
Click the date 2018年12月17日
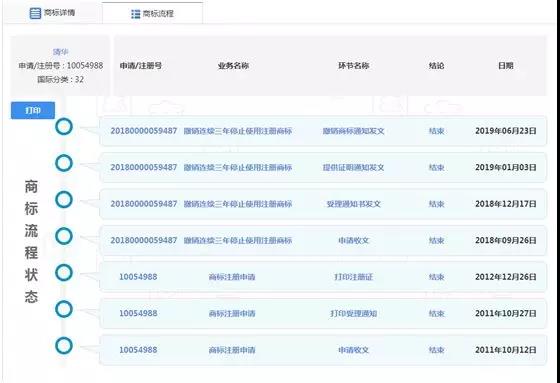(x=506, y=204)
